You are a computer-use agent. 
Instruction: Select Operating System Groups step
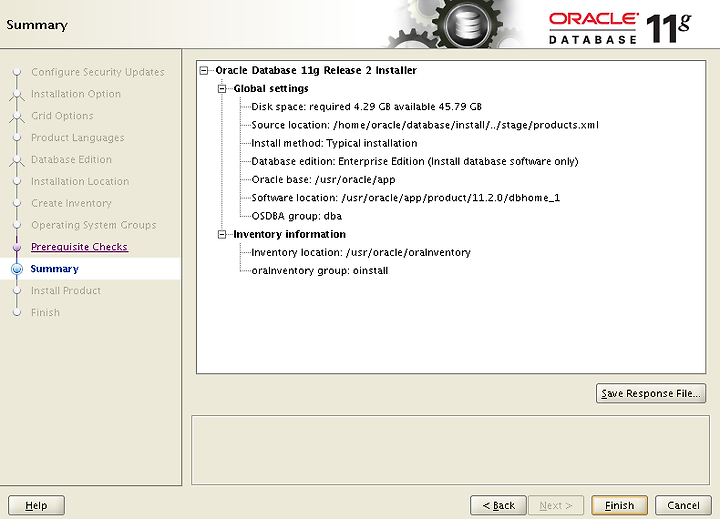(x=94, y=225)
